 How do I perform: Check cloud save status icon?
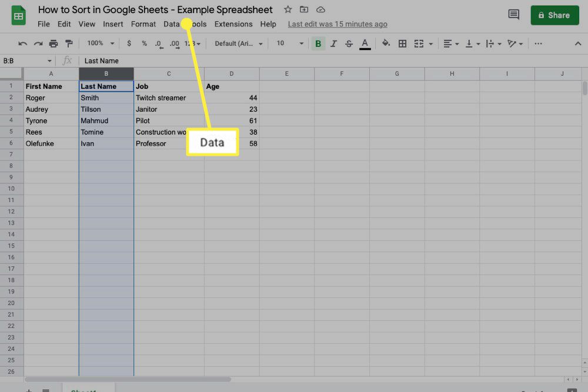pyautogui.click(x=320, y=10)
